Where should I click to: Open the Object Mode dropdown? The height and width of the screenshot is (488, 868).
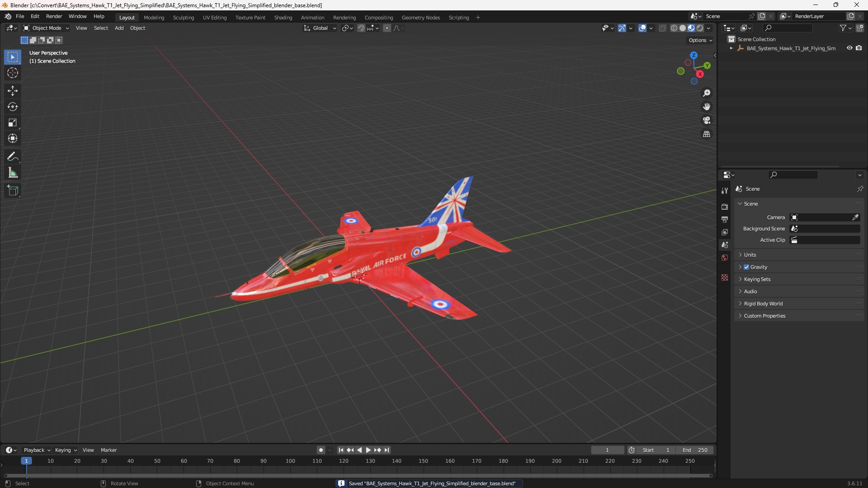click(x=46, y=28)
